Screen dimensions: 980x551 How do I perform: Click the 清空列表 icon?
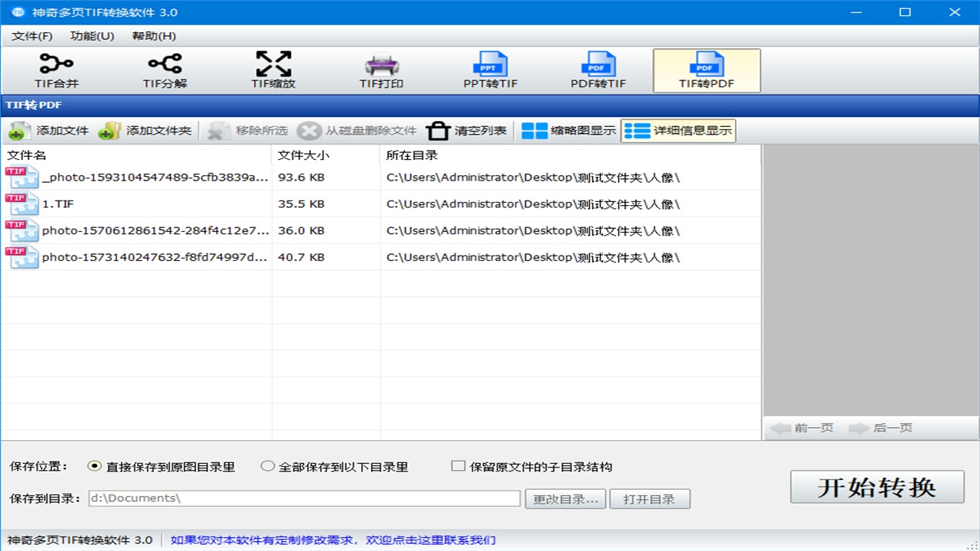(469, 130)
